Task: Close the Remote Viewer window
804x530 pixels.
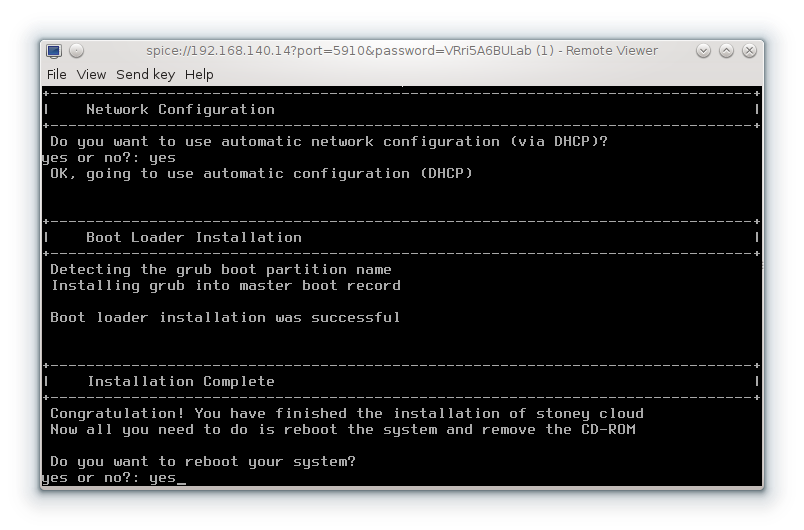Action: (x=749, y=51)
